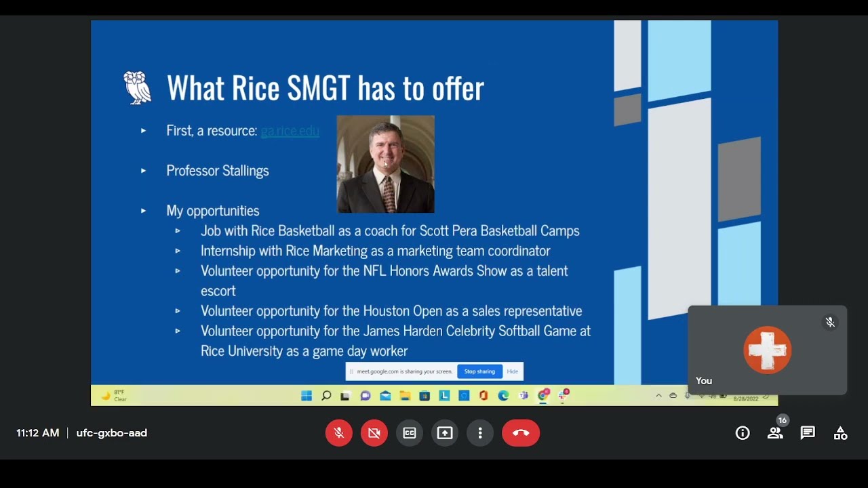Open the Mail app in shared taskbar
Image resolution: width=868 pixels, height=488 pixels.
tap(385, 396)
